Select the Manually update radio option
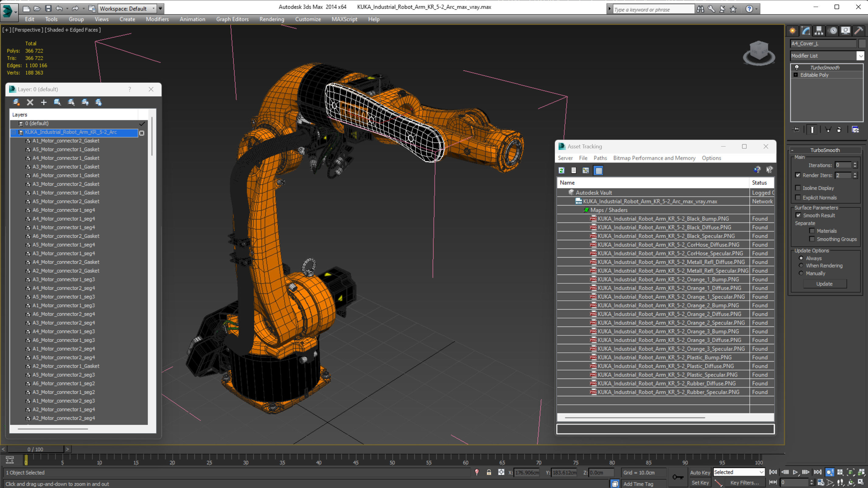The width and height of the screenshot is (868, 488). click(801, 273)
